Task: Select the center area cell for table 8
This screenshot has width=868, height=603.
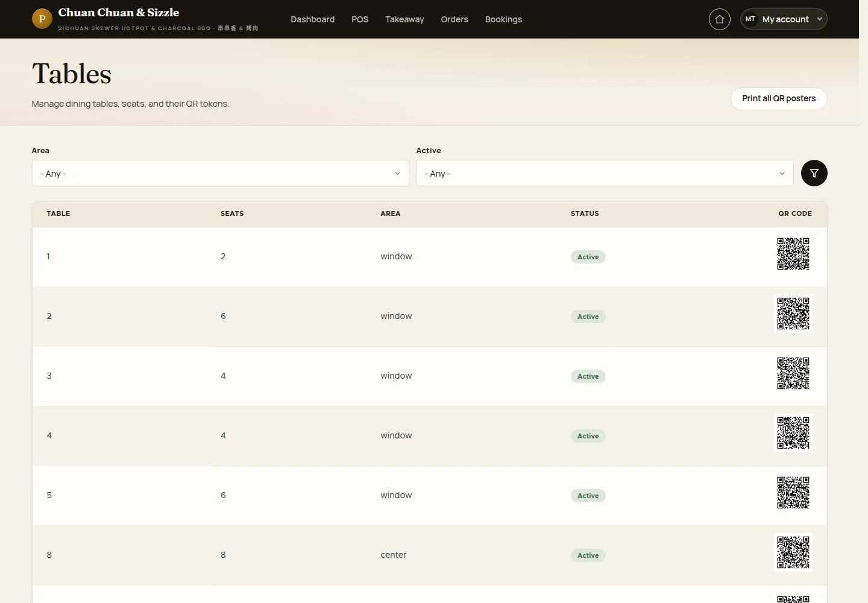Action: [393, 555]
